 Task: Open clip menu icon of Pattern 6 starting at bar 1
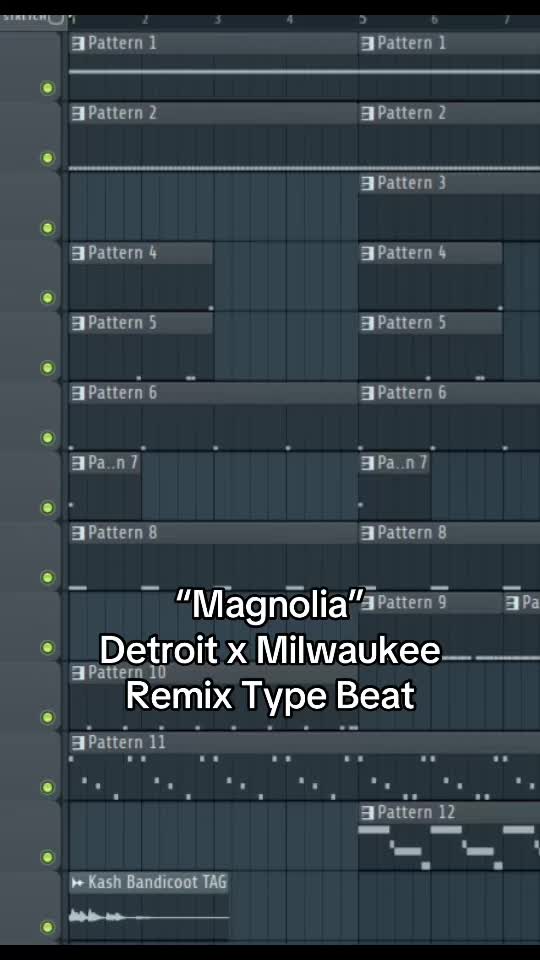click(78, 393)
